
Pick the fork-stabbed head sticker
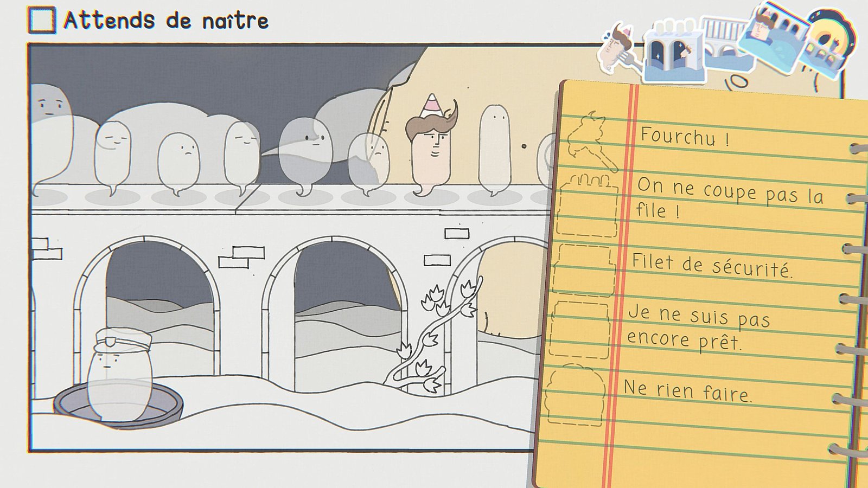618,48
